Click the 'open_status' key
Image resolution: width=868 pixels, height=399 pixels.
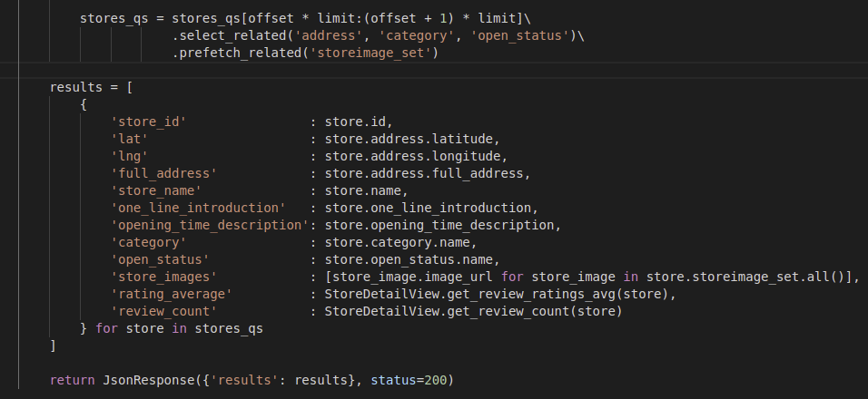point(160,259)
